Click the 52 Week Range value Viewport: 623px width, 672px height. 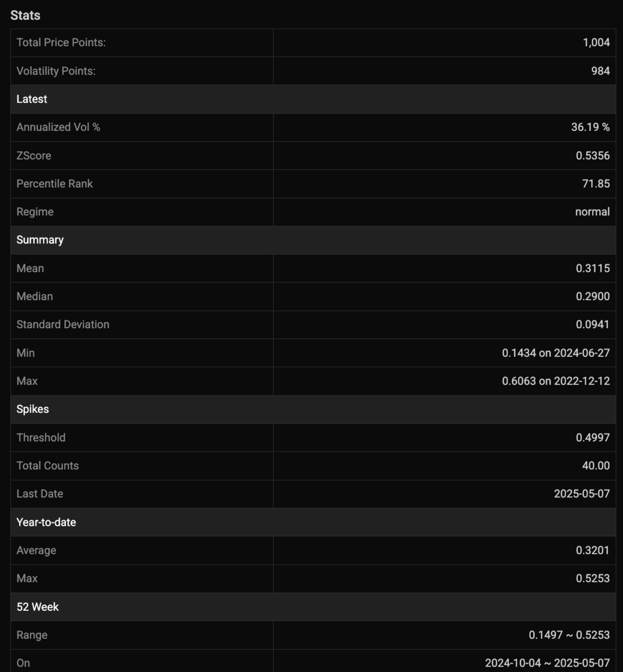(569, 635)
